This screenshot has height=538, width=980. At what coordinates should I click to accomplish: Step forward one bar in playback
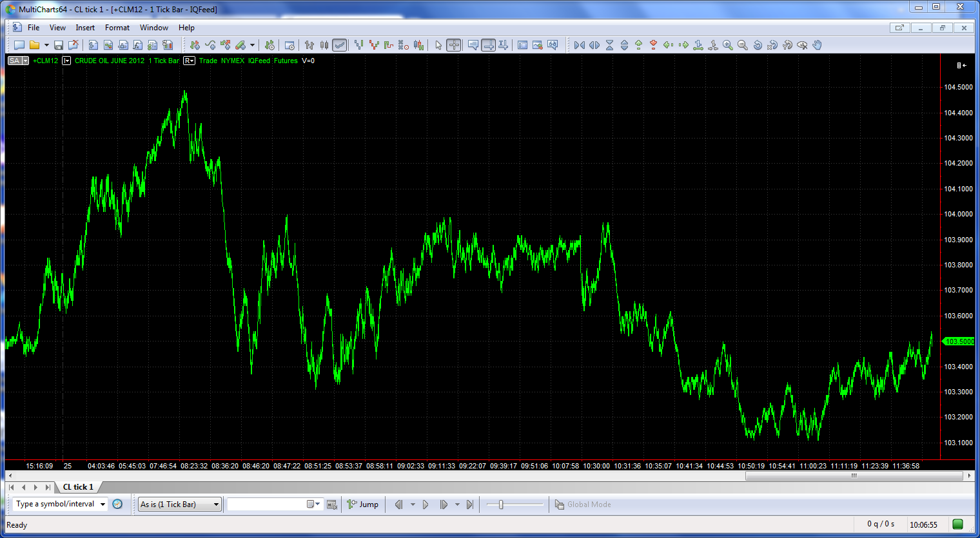[444, 504]
